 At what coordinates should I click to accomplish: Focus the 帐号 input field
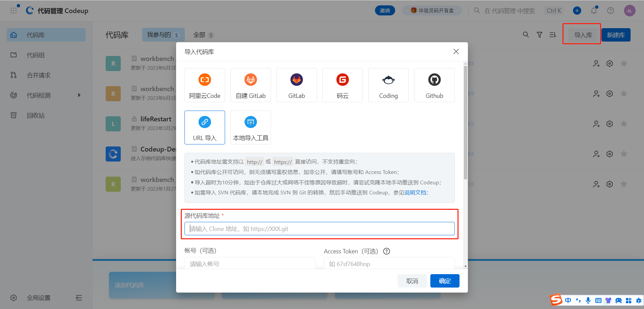[250, 264]
